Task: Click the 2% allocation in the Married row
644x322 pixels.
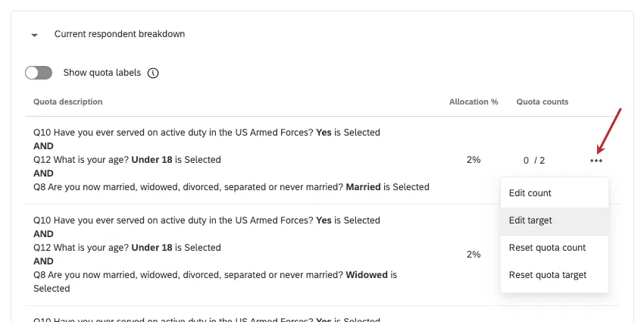Action: point(474,160)
